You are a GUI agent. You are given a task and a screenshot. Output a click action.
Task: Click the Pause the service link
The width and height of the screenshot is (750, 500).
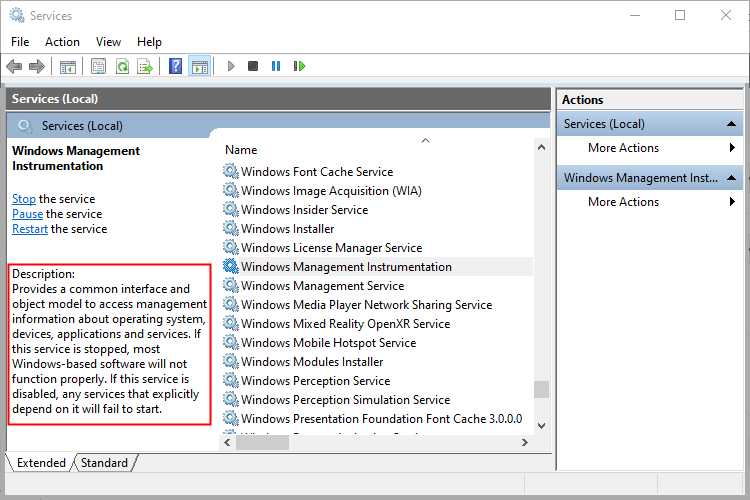(27, 214)
